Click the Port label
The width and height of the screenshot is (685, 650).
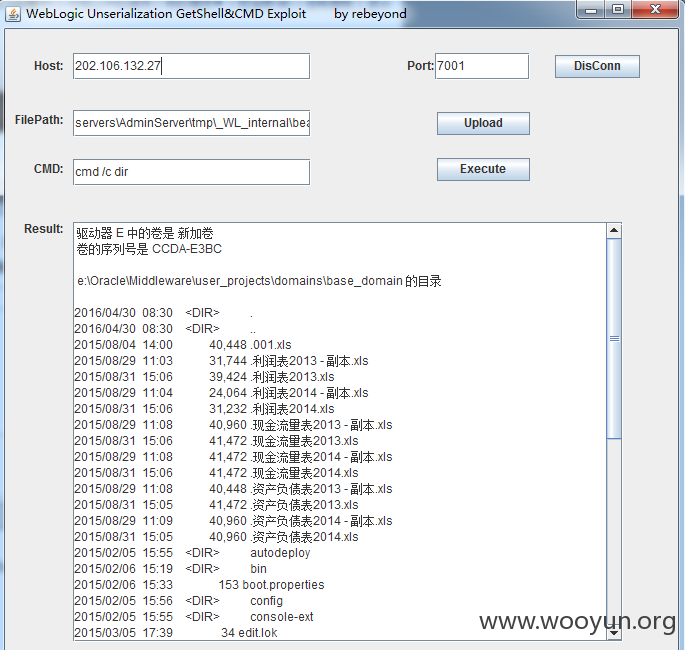420,66
